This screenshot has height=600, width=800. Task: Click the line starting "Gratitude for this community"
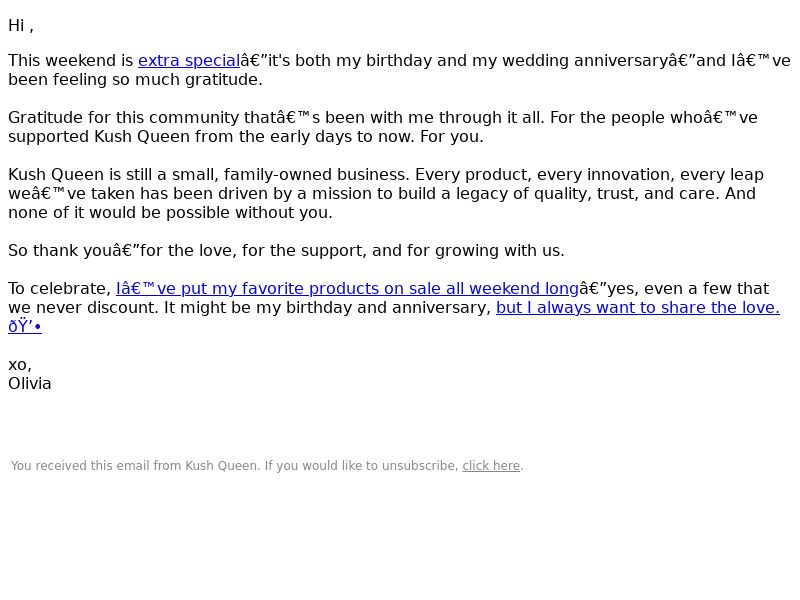click(x=383, y=118)
